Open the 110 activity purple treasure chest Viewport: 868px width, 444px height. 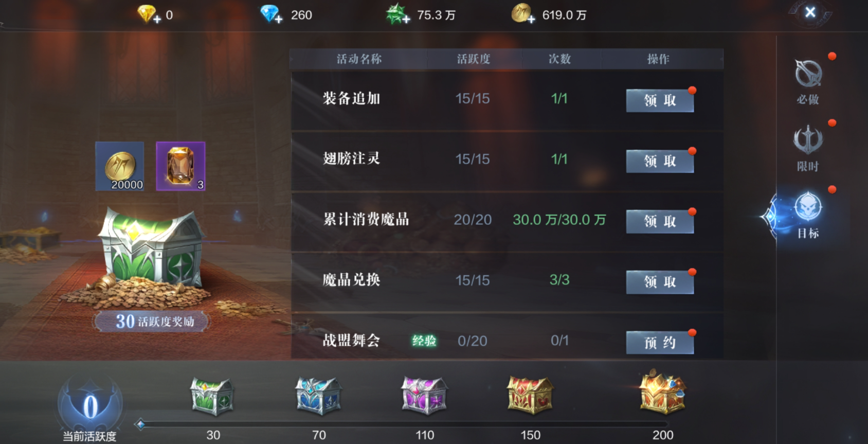point(424,395)
